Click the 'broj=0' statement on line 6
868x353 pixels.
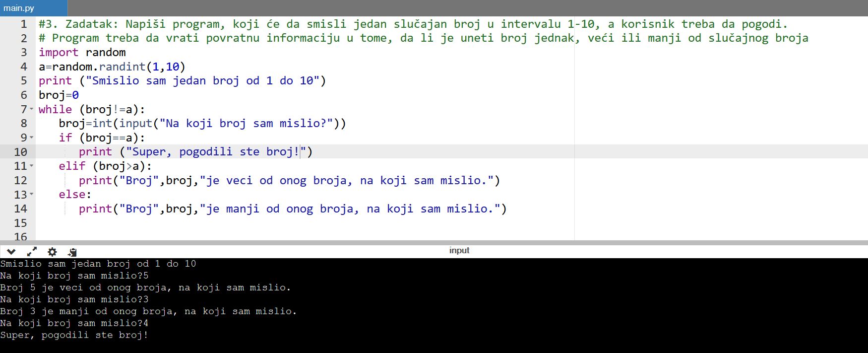59,95
